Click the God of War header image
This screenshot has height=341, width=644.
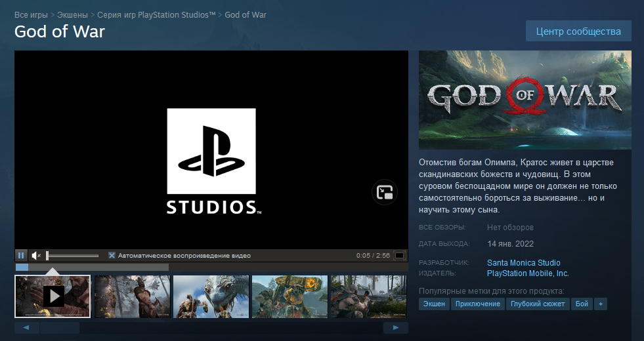(525, 100)
